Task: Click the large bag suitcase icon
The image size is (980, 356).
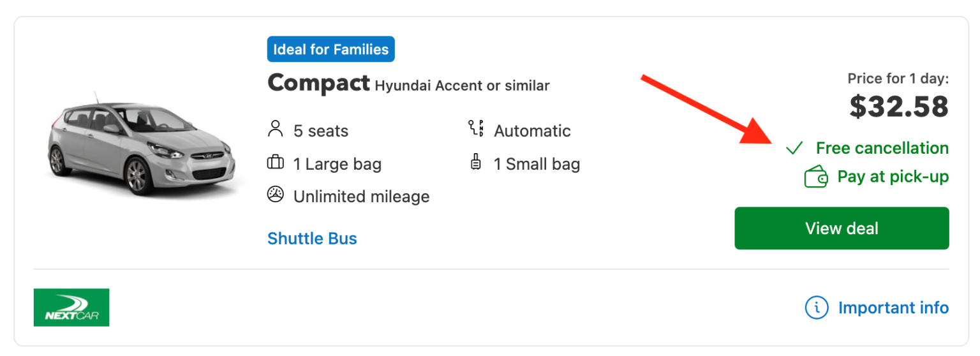Action: [275, 163]
